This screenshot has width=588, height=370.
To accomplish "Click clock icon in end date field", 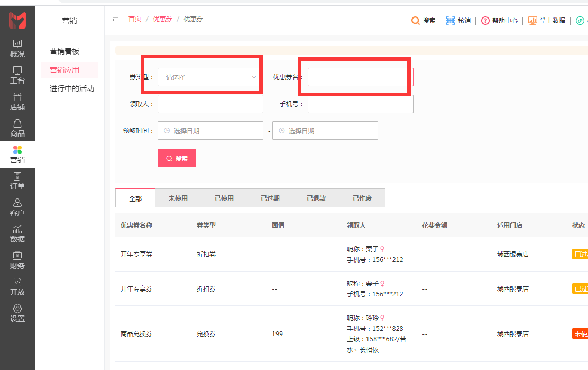I will [x=282, y=131].
